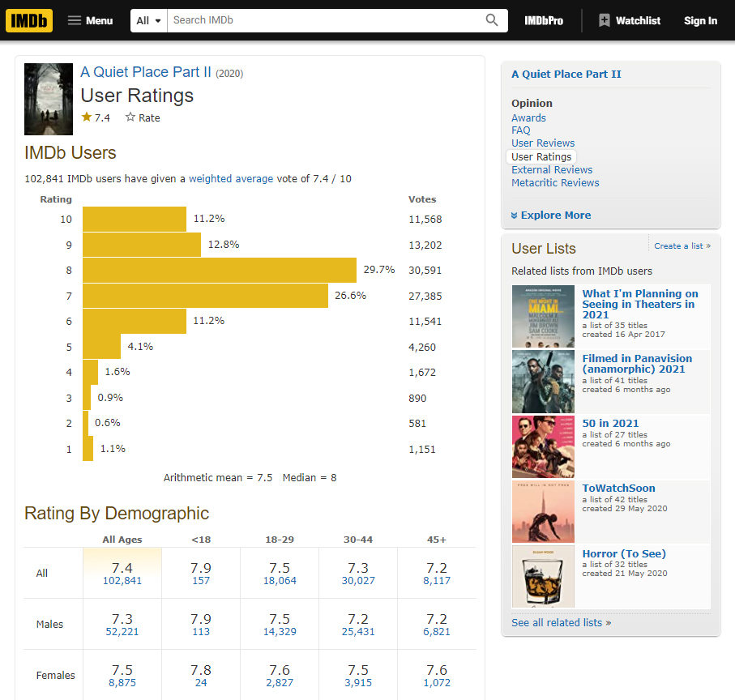Viewport: 735px width, 700px height.
Task: Click the rating 8 bar at 29.7%
Action: (x=220, y=271)
